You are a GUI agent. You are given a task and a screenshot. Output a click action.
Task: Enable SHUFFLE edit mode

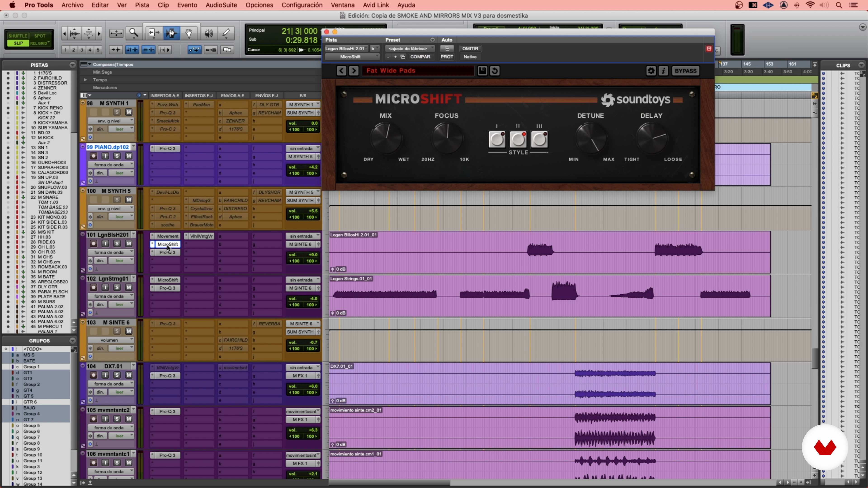click(18, 36)
